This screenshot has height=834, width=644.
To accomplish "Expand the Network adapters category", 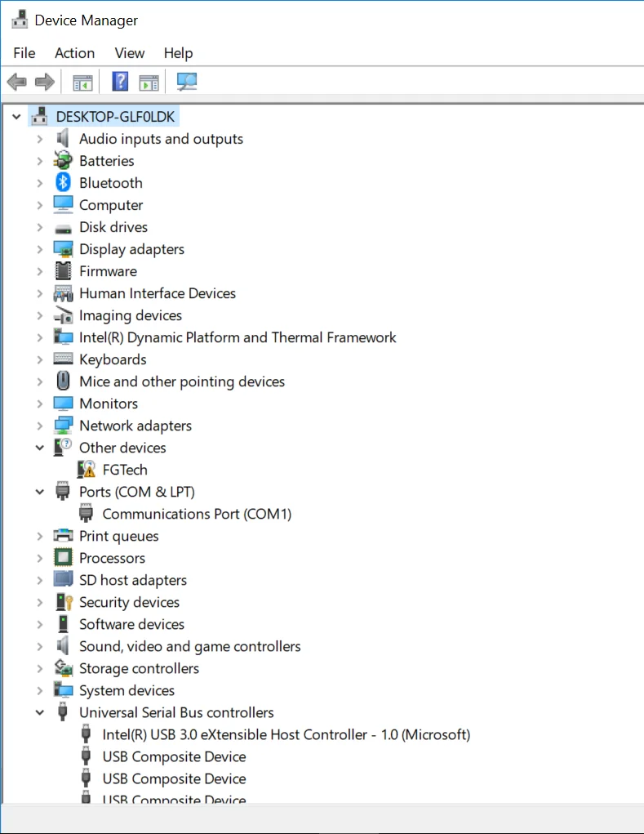I will click(x=40, y=426).
